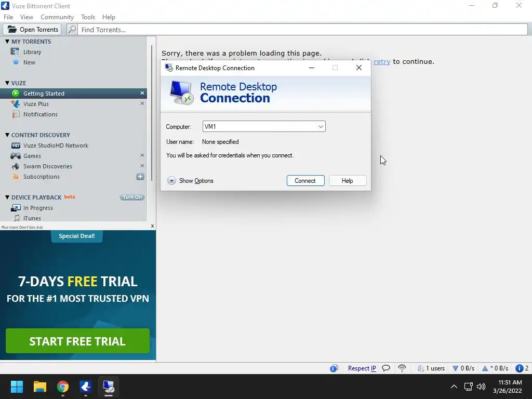
Task: Collapse the CONTENT DISCOVERY section
Action: click(7, 135)
